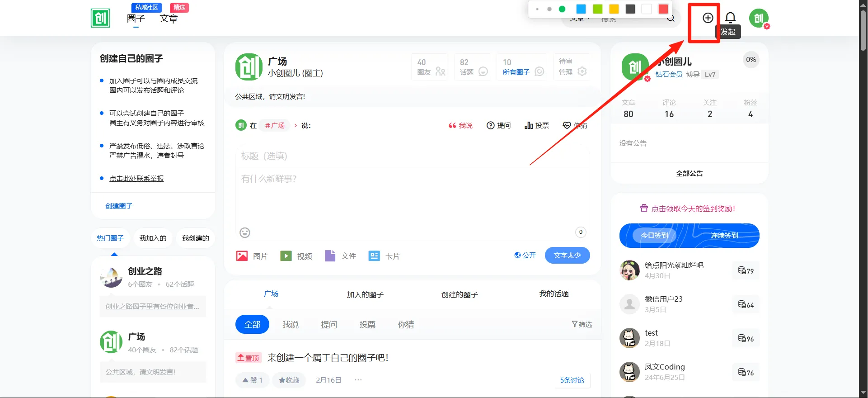Attach a video with the 视频 icon

pyautogui.click(x=296, y=256)
